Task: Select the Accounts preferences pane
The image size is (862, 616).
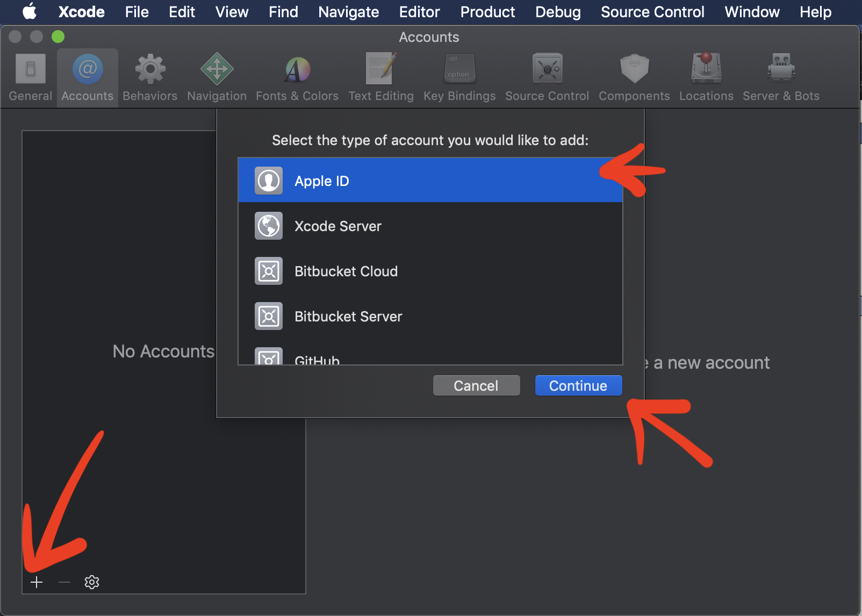Action: (x=88, y=78)
